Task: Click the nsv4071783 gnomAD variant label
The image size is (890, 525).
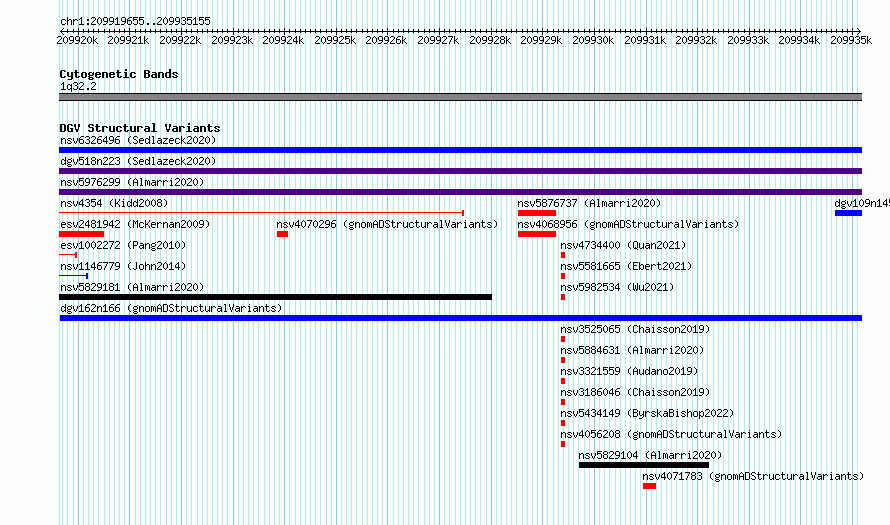Action: (753, 476)
